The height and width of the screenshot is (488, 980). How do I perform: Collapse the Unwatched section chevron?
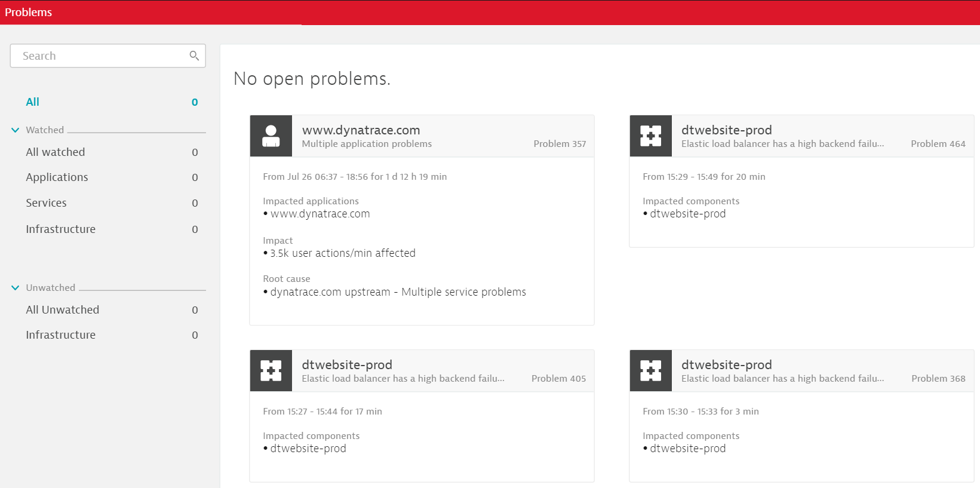tap(16, 287)
